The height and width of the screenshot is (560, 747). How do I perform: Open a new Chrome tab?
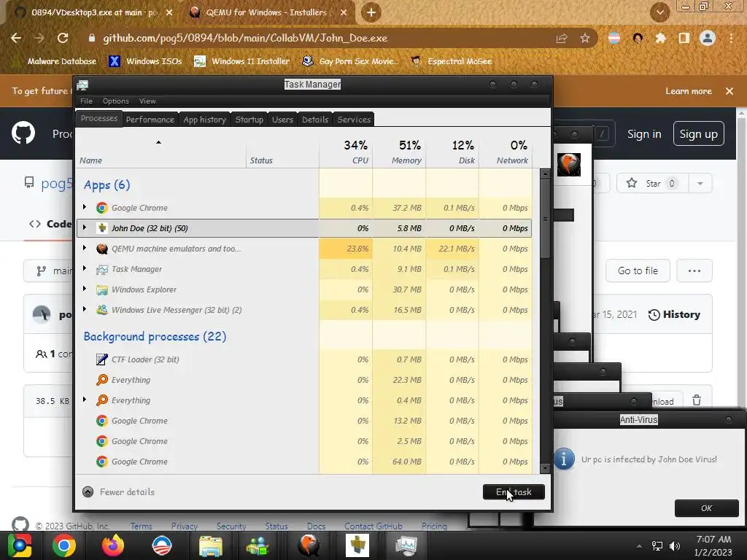(x=371, y=12)
